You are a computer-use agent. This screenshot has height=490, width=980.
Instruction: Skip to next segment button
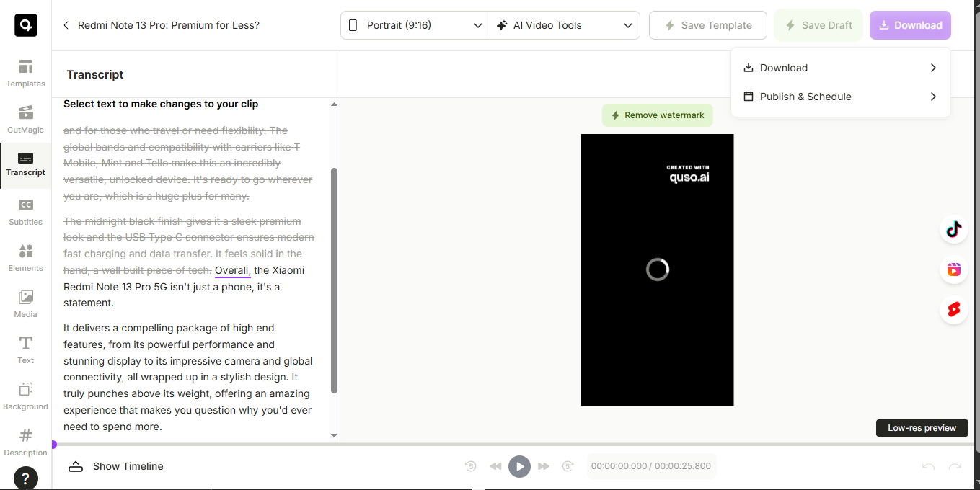click(544, 466)
